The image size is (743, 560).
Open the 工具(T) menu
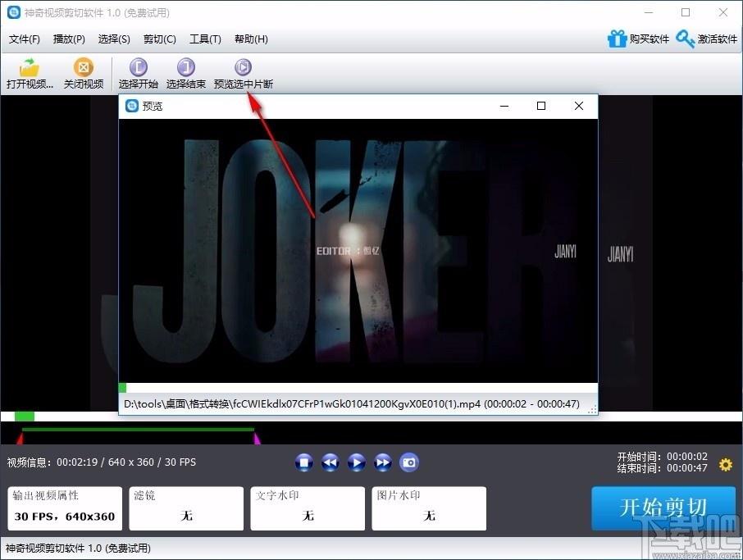[x=205, y=39]
